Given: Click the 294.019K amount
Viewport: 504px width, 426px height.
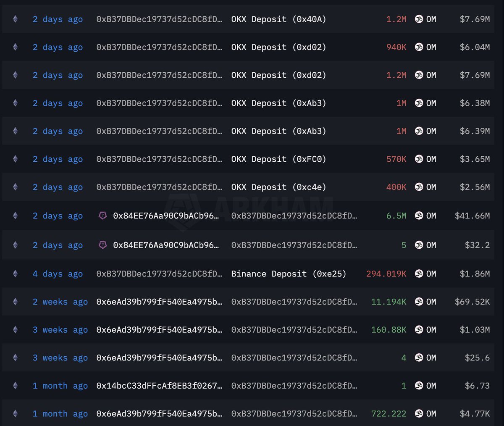Looking at the screenshot, I should pyautogui.click(x=386, y=273).
